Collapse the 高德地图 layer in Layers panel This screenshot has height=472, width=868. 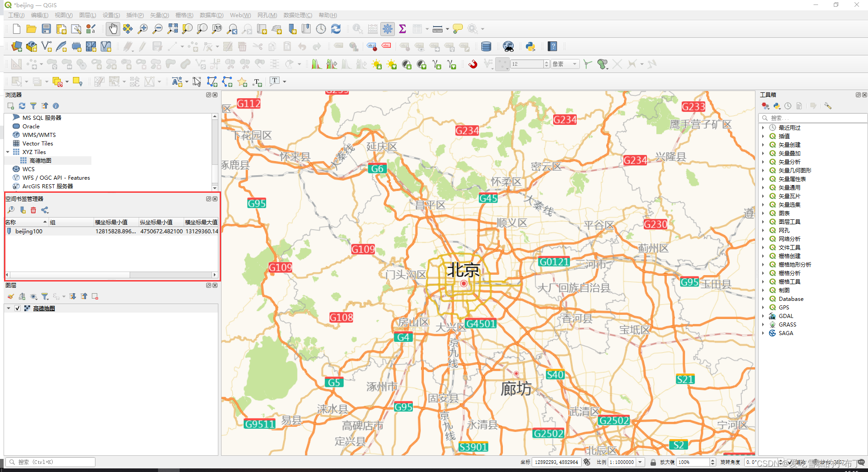(x=9, y=309)
